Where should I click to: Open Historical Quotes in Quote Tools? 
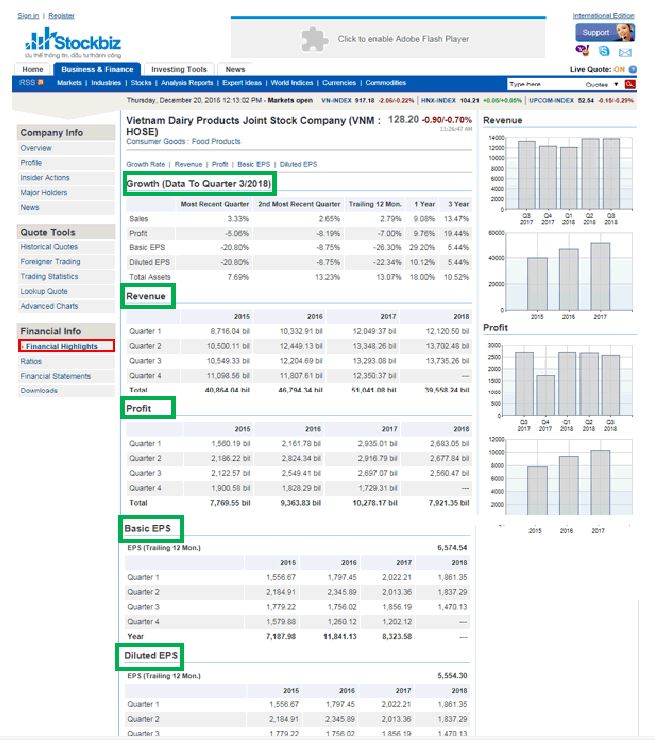pyautogui.click(x=49, y=247)
